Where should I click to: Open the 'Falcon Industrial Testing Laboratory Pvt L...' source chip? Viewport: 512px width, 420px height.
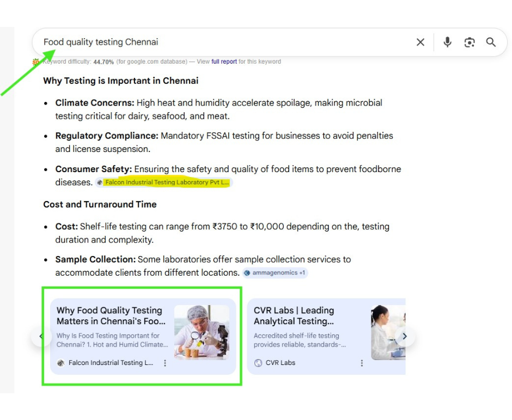[163, 182]
